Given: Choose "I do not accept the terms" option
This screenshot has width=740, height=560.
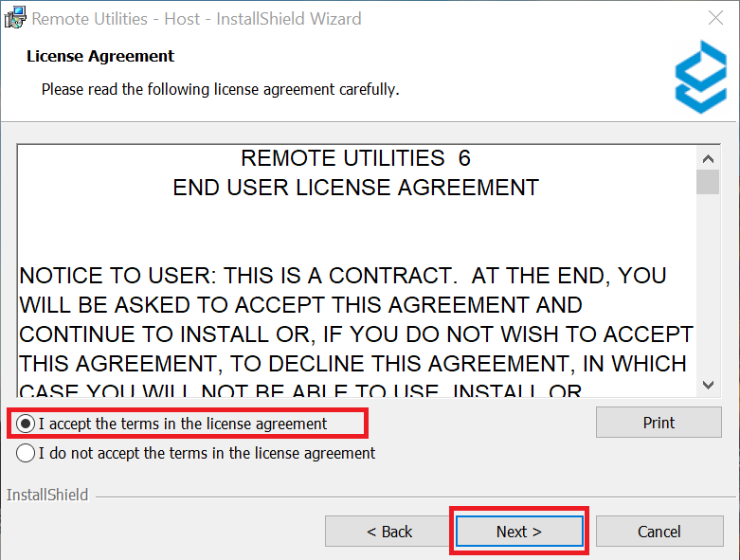Looking at the screenshot, I should (26, 453).
